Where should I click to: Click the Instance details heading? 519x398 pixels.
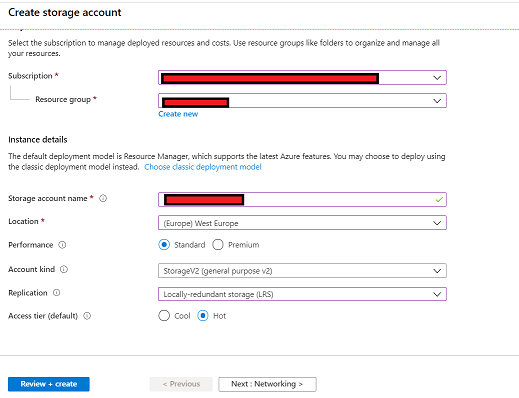coord(38,140)
